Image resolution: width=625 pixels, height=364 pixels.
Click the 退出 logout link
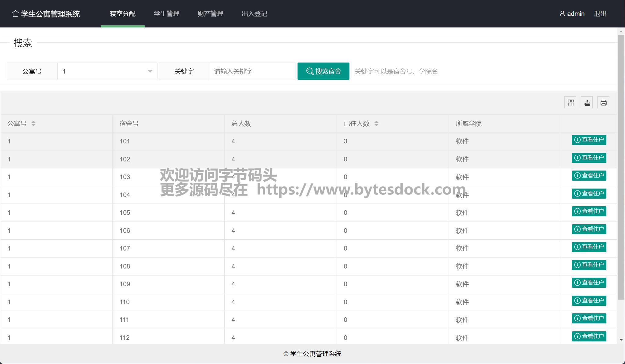point(600,14)
